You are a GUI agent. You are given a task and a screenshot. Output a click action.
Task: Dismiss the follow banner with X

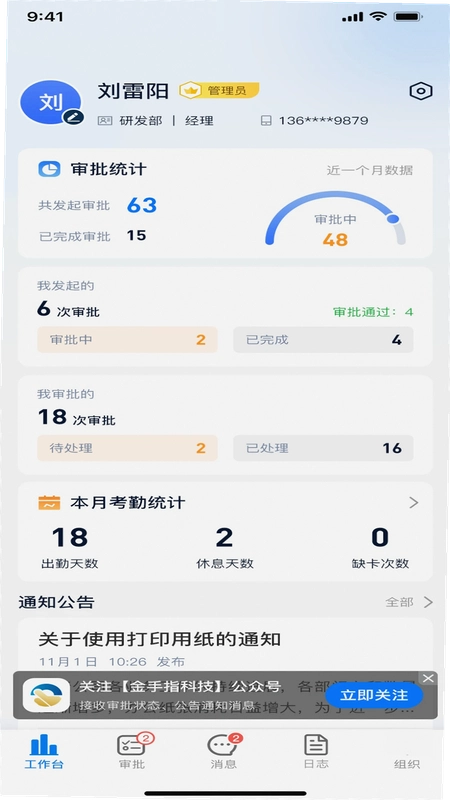coord(428,678)
